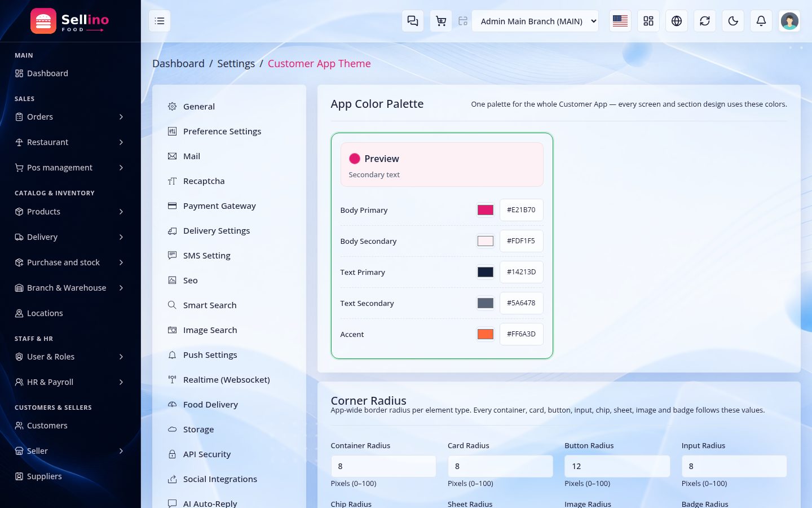The height and width of the screenshot is (508, 812).
Task: Edit the Body Secondary hex value field
Action: click(x=522, y=241)
